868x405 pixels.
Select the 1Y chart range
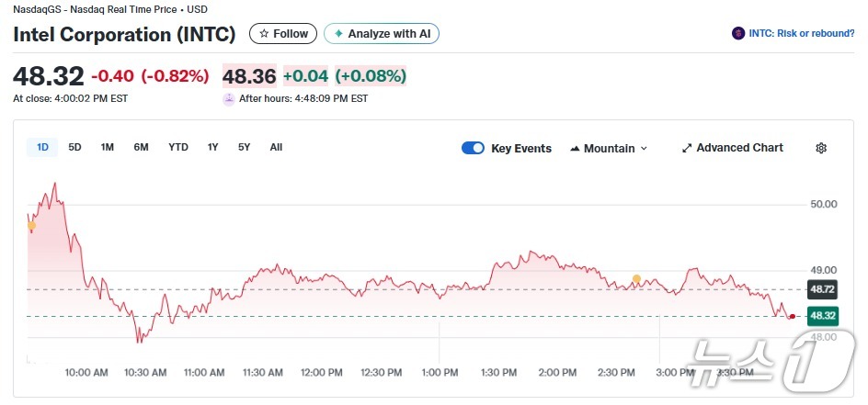(x=212, y=147)
